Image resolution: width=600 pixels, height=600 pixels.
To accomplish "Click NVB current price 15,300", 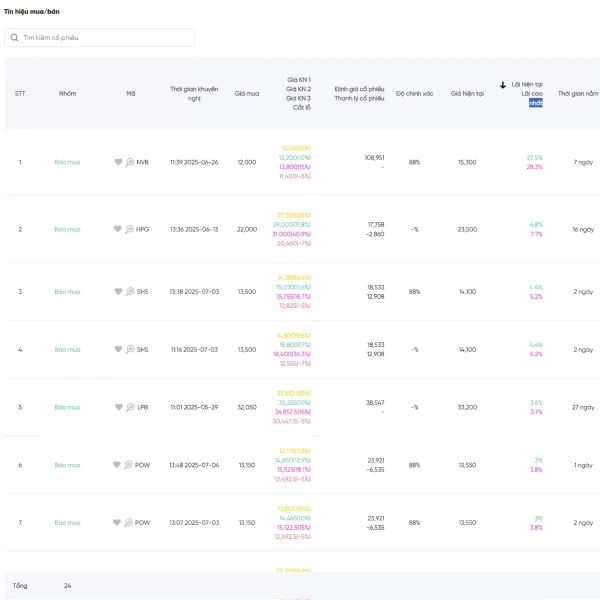I will tap(467, 162).
